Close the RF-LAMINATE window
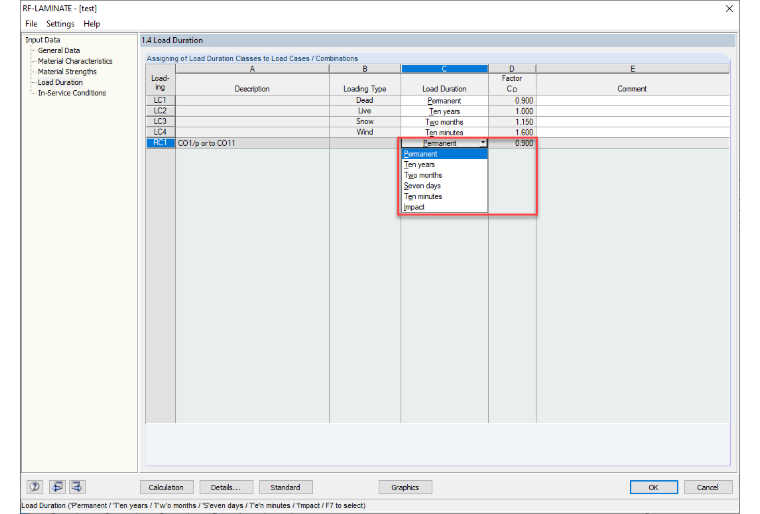The width and height of the screenshot is (760, 514). pos(729,8)
